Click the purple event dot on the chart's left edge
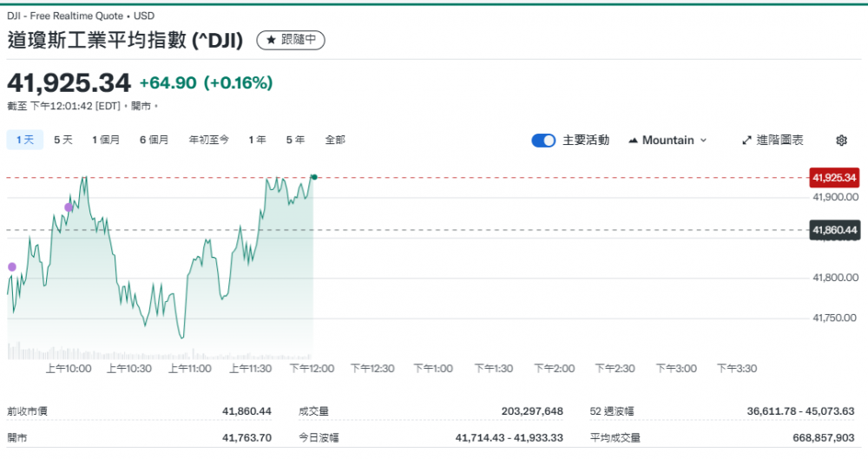868x459 pixels. (12, 267)
